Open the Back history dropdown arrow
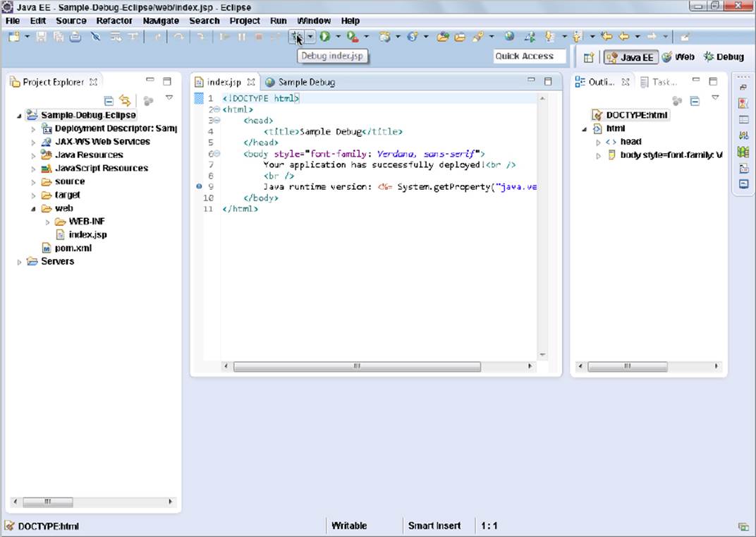Screen dimensions: 756x537 pos(638,37)
